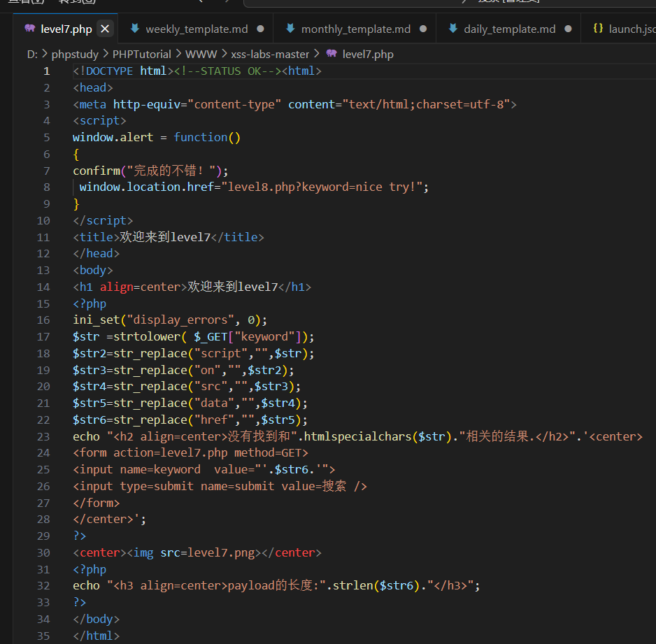Click the PHP elephant icon on level7.php tab
656x644 pixels.
[29, 28]
